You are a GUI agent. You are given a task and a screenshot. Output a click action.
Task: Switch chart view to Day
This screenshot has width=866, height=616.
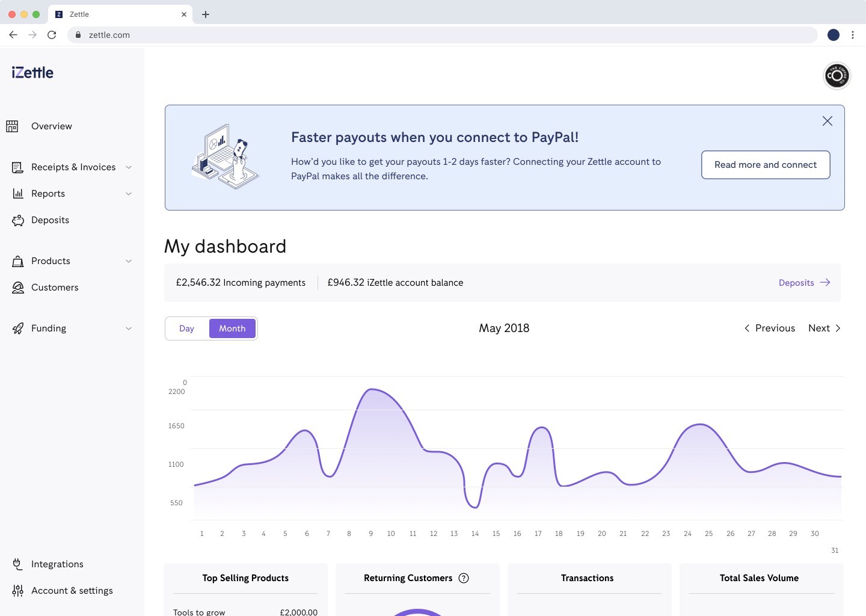point(187,328)
